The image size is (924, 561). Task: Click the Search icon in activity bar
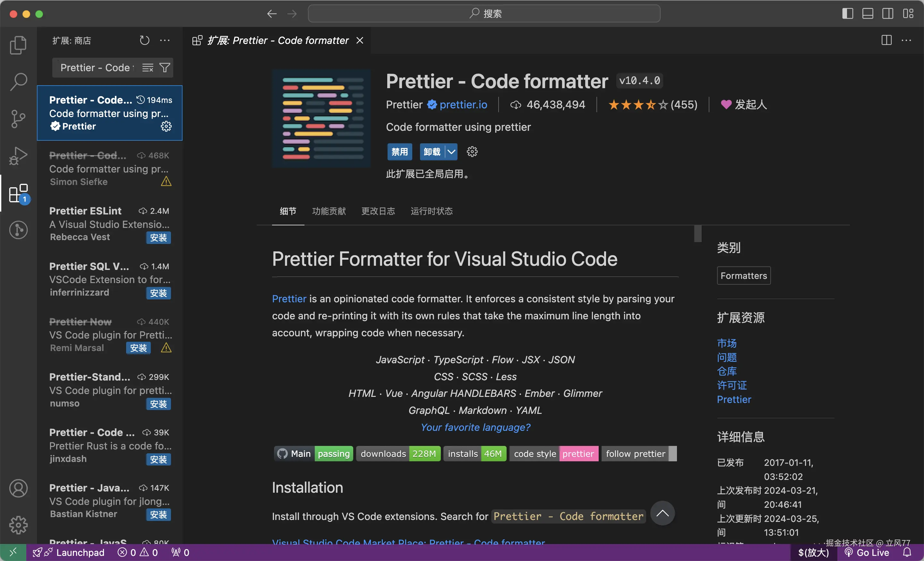18,81
